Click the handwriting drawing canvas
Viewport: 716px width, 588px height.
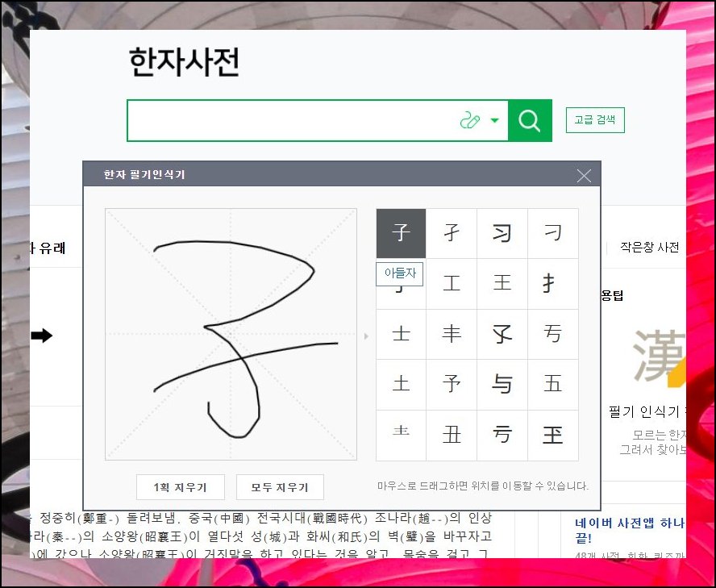(231, 334)
